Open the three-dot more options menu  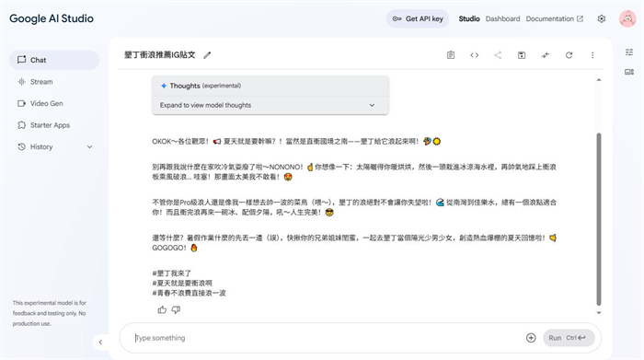click(592, 55)
